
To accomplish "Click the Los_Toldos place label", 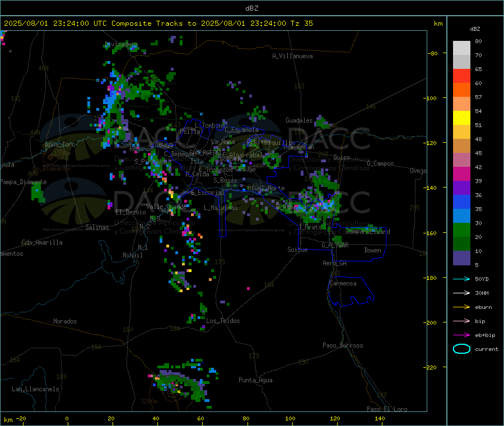I will tap(223, 321).
